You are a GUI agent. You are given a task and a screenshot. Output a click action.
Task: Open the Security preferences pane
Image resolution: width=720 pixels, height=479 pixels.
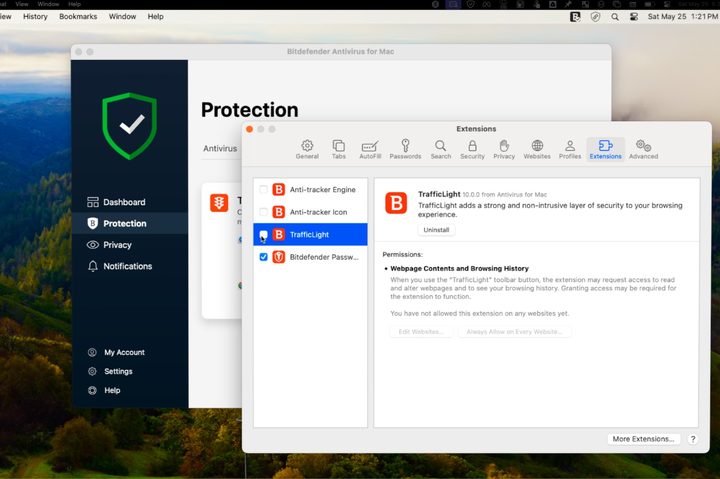pyautogui.click(x=472, y=149)
